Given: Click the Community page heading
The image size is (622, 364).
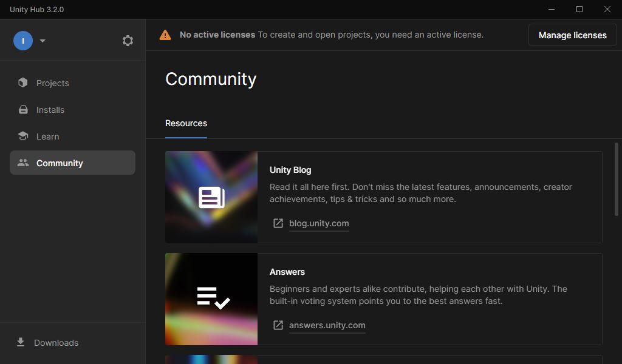Looking at the screenshot, I should (211, 79).
